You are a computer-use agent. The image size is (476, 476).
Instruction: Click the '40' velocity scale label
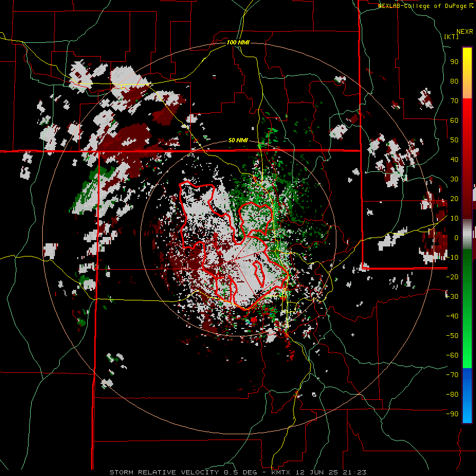pos(454,159)
